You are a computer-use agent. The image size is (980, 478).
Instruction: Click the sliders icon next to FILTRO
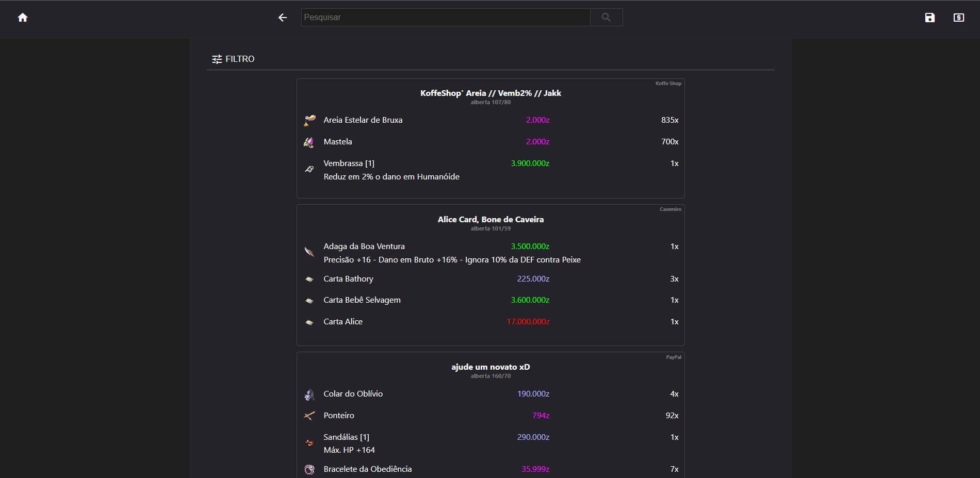217,59
